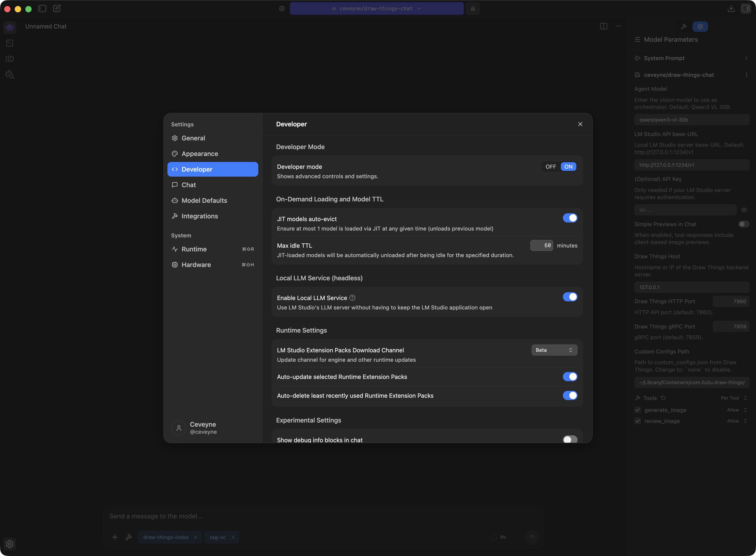Click the Discover search icon in sidebar
This screenshot has height=556, width=756.
10,75
